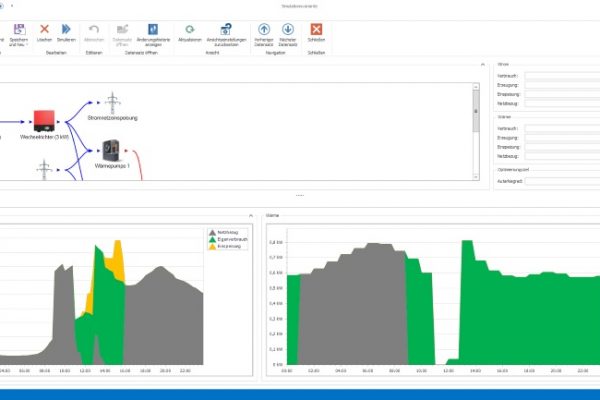
Task: Click the Optimierungsziel group heading
Action: pos(513,170)
